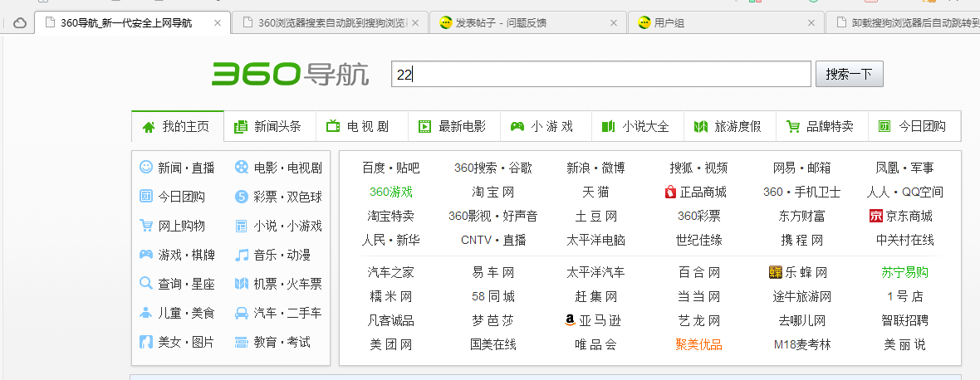Open the green 苏宁易购 link

coord(905,273)
